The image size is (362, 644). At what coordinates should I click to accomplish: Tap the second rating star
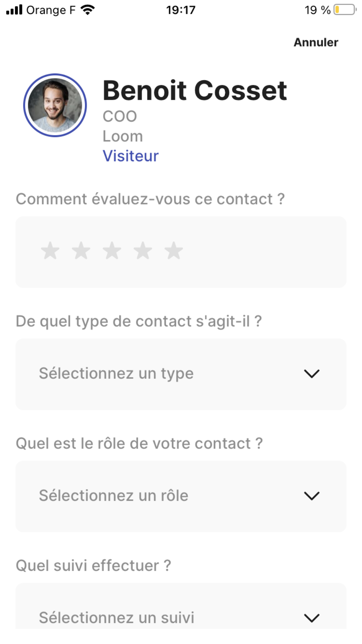pos(81,250)
